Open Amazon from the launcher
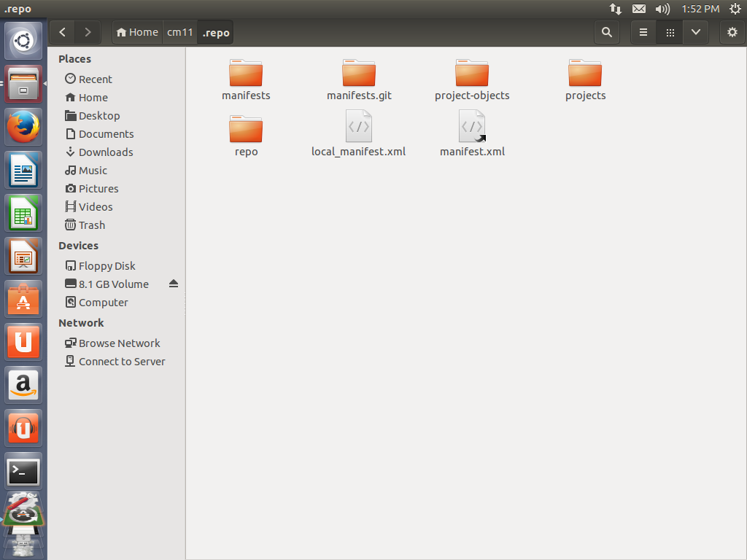Viewport: 747px width, 560px height. 23,385
